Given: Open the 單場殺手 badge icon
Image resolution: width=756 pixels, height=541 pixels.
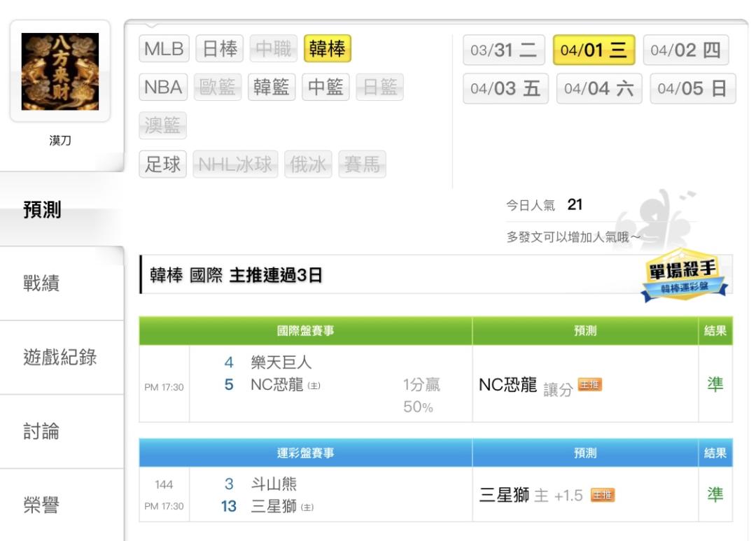Looking at the screenshot, I should tap(684, 276).
